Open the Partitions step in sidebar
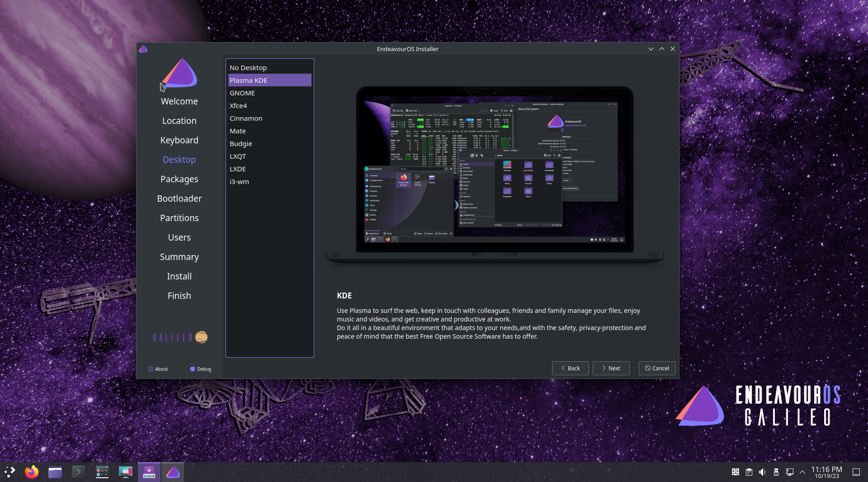 (179, 218)
